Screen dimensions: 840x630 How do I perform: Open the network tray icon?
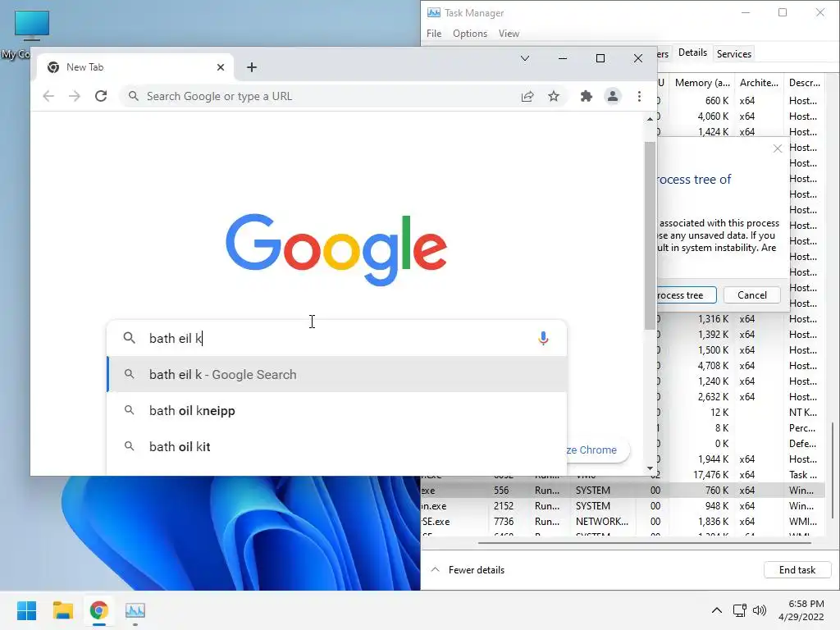[739, 610]
